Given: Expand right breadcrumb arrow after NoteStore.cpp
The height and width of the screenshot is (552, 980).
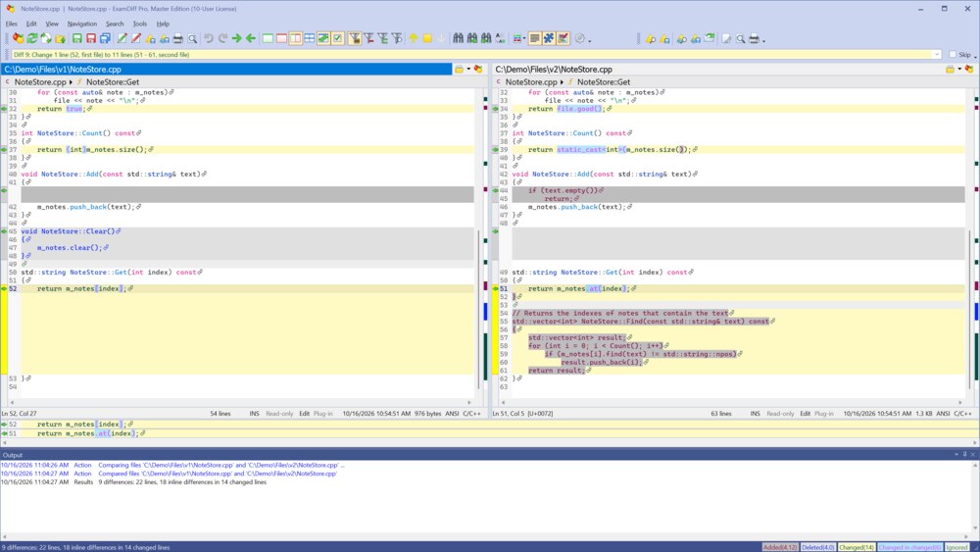Looking at the screenshot, I should click(562, 82).
